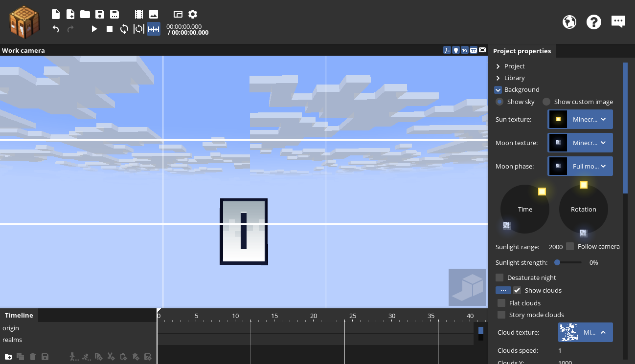Click the import asset icon (page with plus)
Image resolution: width=635 pixels, height=364 pixels.
tap(70, 14)
